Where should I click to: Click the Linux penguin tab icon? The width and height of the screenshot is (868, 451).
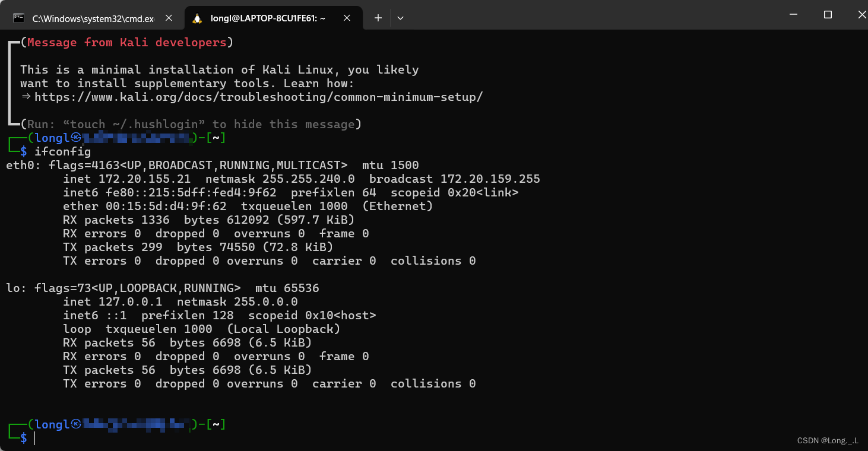pos(197,18)
